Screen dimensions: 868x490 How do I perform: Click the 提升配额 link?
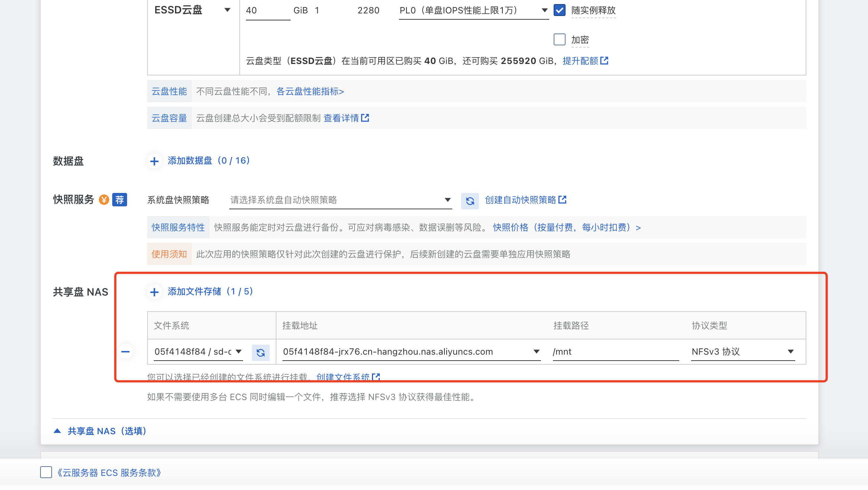pyautogui.click(x=580, y=61)
